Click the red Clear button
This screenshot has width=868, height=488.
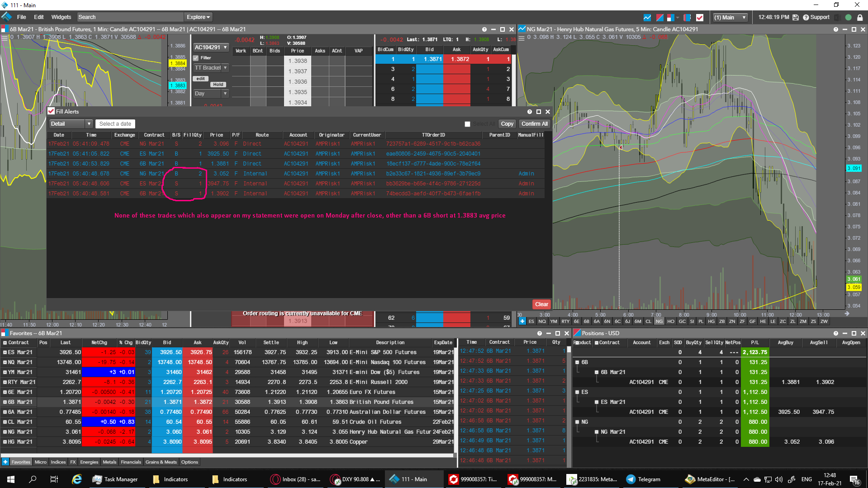[541, 304]
